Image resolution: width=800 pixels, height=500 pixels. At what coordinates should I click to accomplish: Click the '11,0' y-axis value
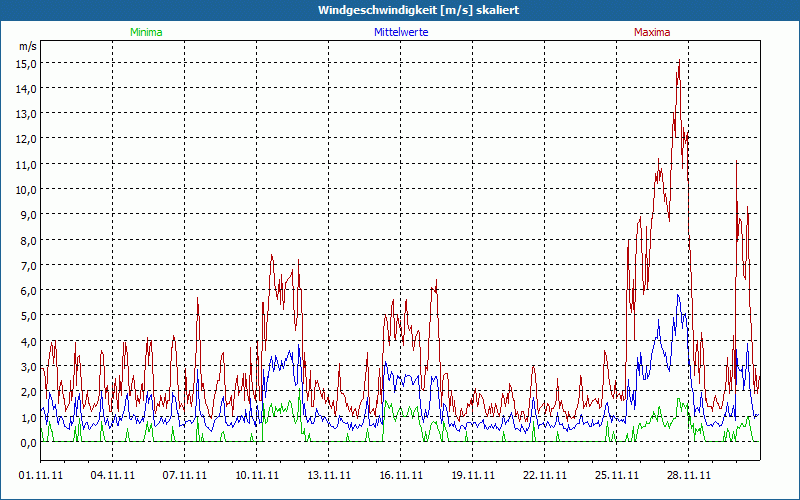tap(26, 165)
